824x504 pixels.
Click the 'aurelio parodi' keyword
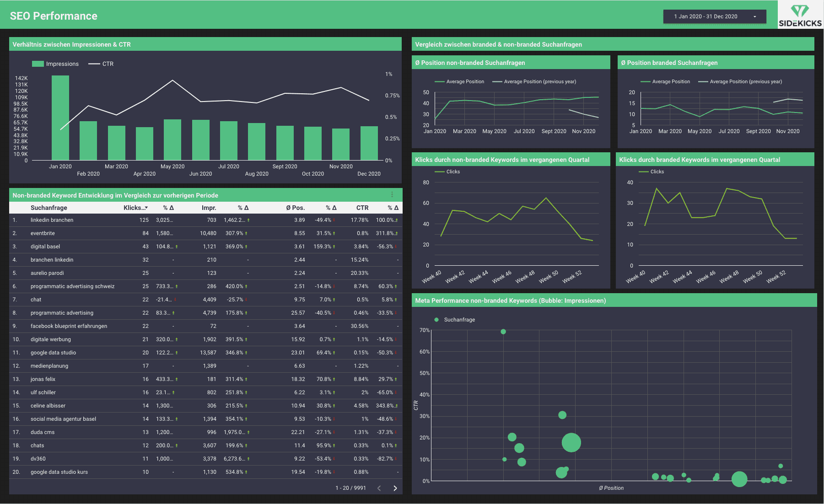pyautogui.click(x=47, y=273)
